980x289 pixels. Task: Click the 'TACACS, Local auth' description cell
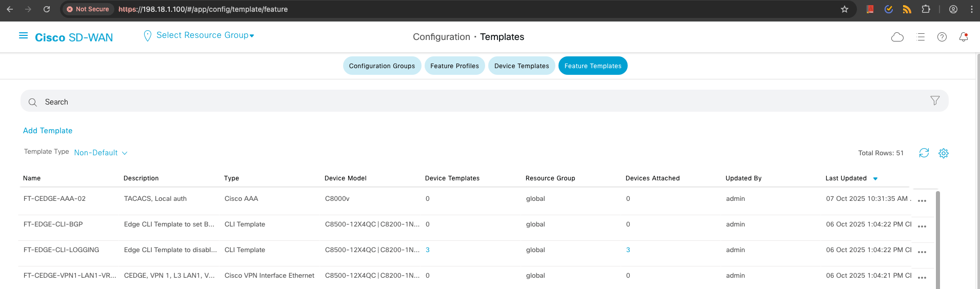[155, 199]
